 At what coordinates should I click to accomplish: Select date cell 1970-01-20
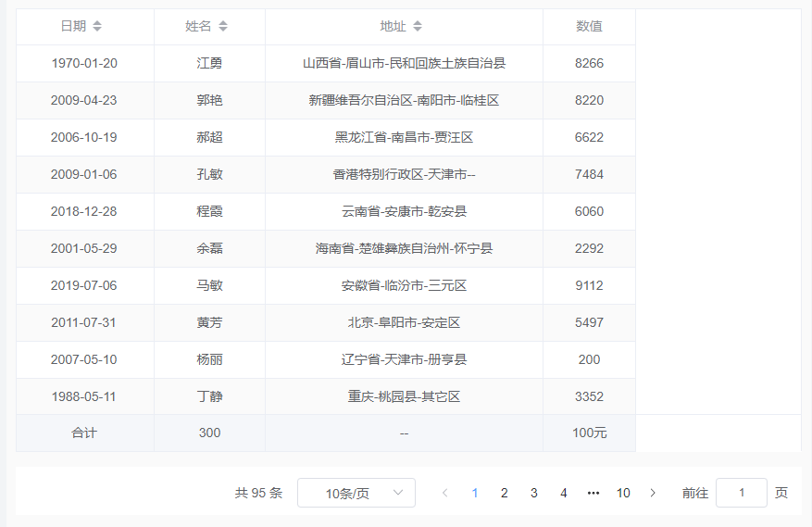[x=84, y=63]
